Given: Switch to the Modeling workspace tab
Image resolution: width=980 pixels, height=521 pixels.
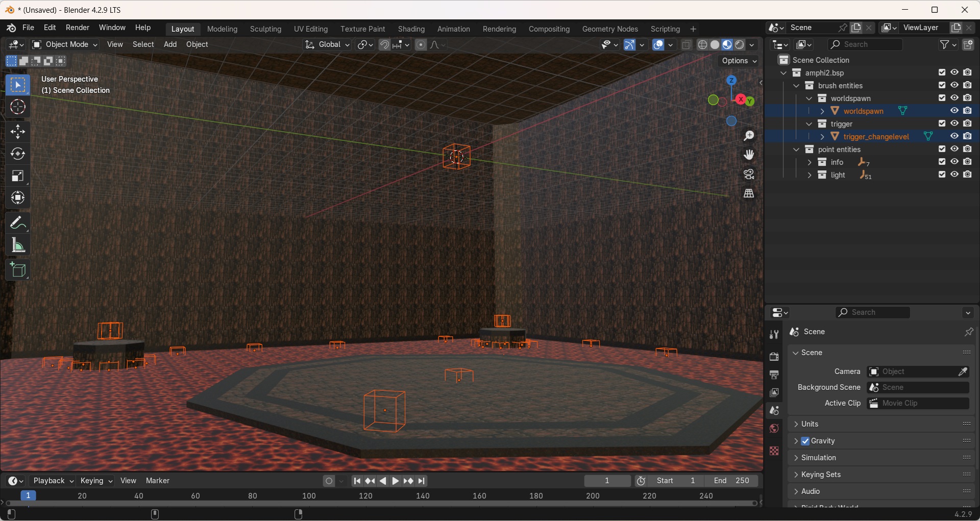Looking at the screenshot, I should click(223, 29).
